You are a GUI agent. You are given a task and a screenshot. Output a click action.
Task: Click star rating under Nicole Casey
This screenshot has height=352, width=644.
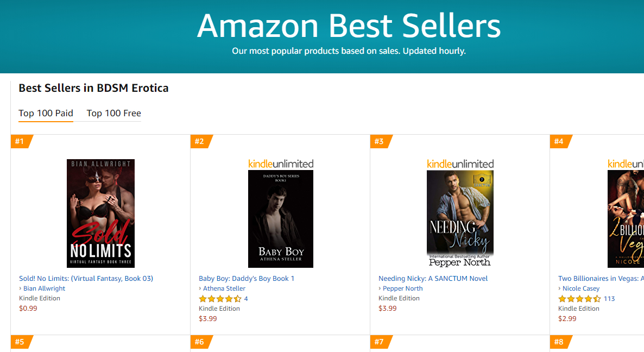tap(579, 299)
